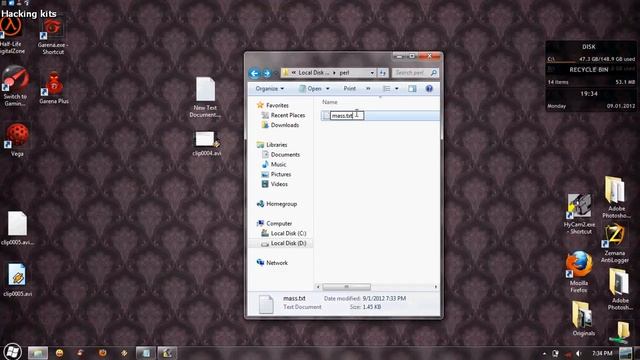Select the Originals folder on desktop
This screenshot has height=360, width=640.
[583, 319]
